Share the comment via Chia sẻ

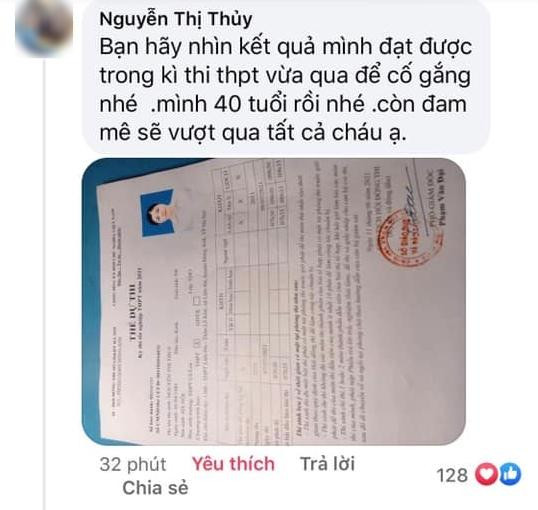155,488
